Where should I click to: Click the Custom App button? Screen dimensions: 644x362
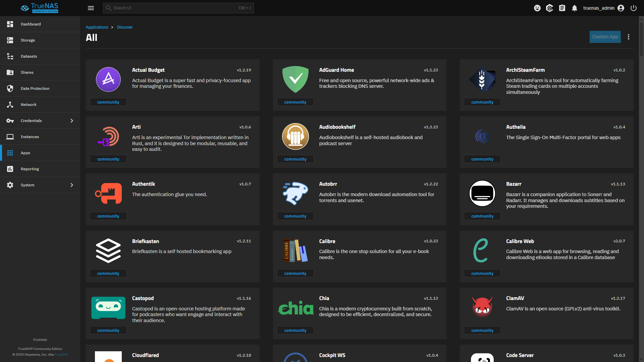(x=605, y=37)
